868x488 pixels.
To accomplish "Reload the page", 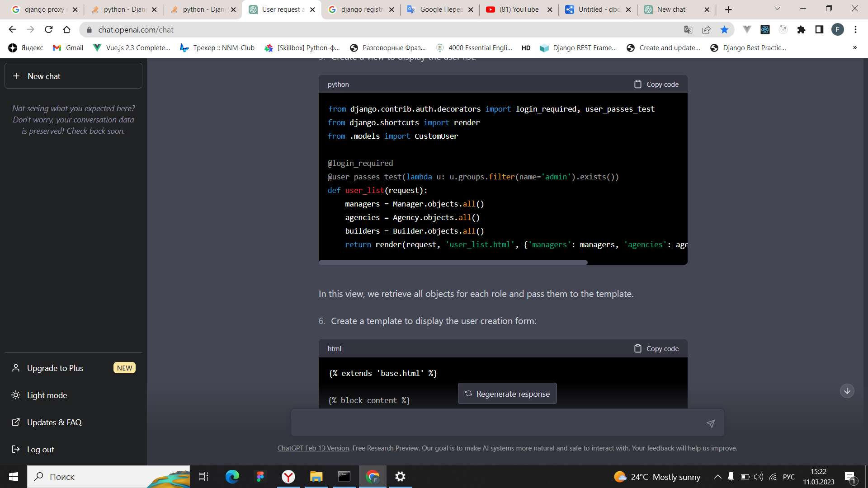I will point(49,30).
